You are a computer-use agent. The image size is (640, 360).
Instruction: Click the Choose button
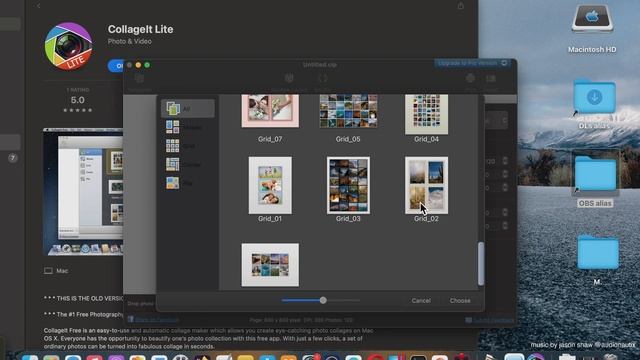click(460, 300)
